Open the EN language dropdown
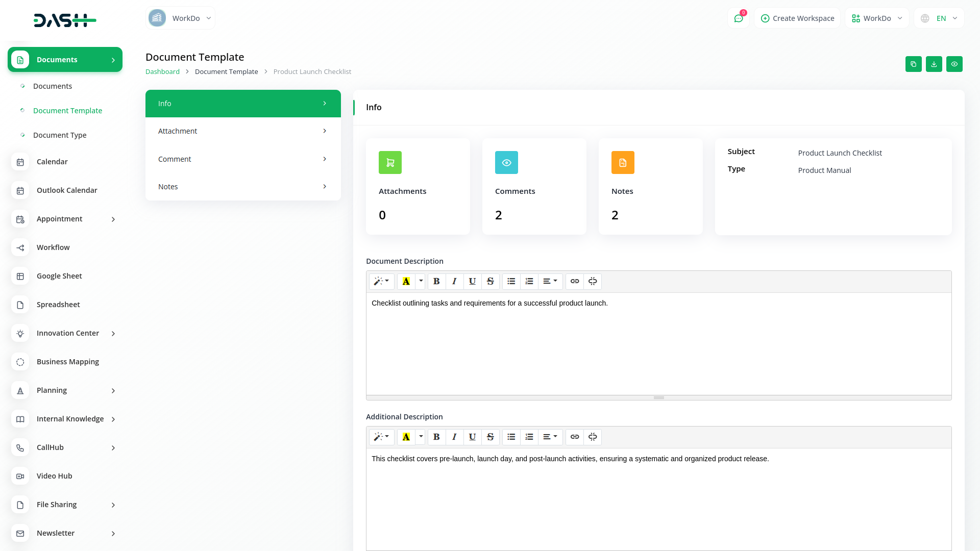The width and height of the screenshot is (980, 551). click(x=939, y=18)
